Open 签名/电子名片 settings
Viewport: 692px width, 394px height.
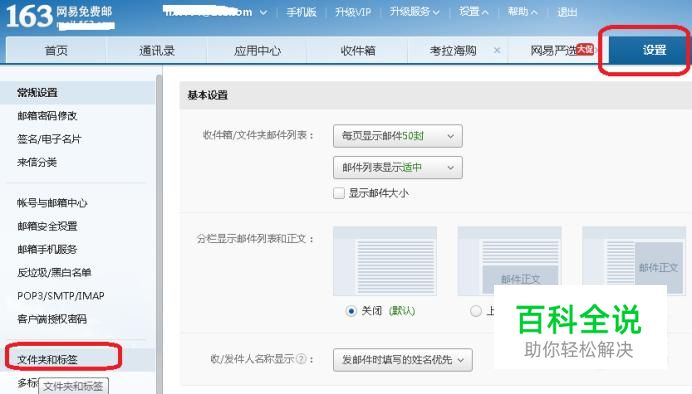coord(49,139)
